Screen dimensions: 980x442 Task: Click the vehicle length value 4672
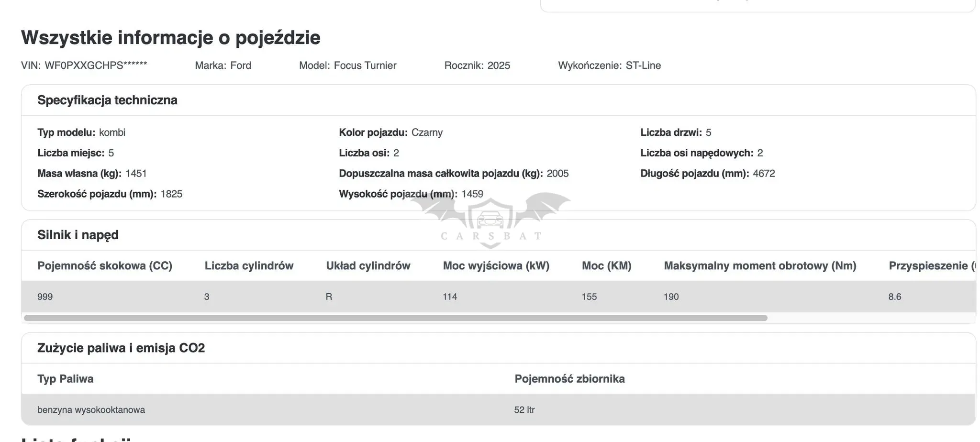pos(764,174)
